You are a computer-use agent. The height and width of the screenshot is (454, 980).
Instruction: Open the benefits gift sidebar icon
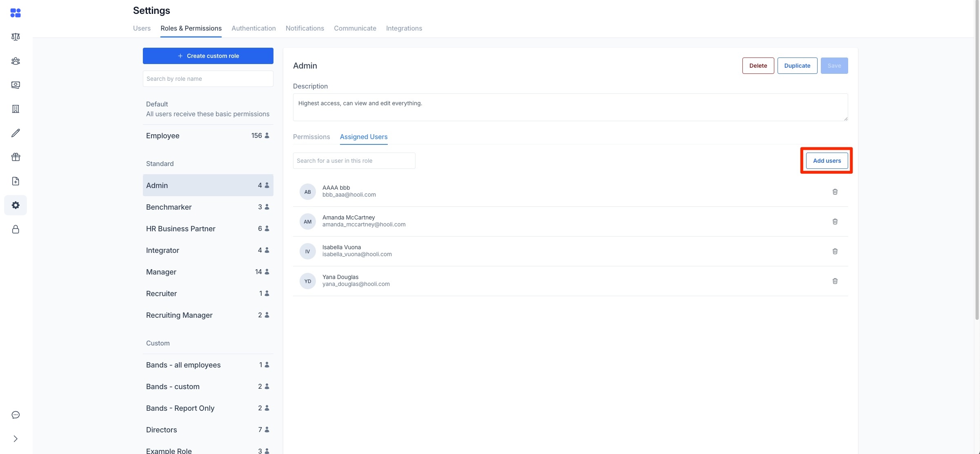coord(16,157)
